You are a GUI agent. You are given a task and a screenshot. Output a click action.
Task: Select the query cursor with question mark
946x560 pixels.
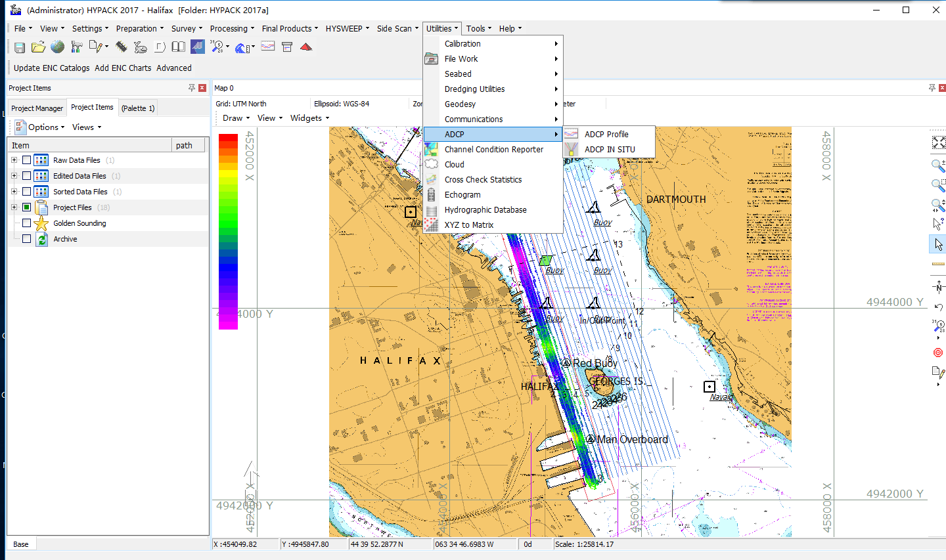click(x=939, y=223)
